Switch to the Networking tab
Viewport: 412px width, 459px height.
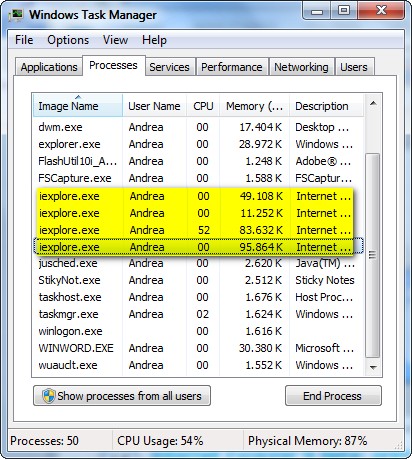[x=301, y=67]
